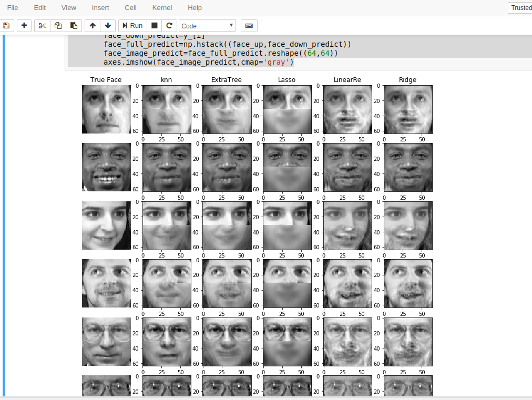
Task: Click second row True Face smiling image
Action: [106, 167]
